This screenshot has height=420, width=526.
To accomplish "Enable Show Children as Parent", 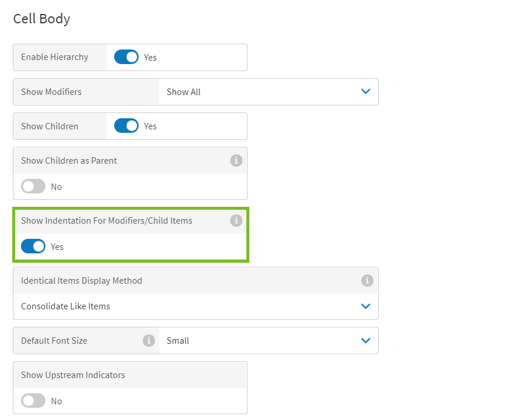I will (x=33, y=186).
